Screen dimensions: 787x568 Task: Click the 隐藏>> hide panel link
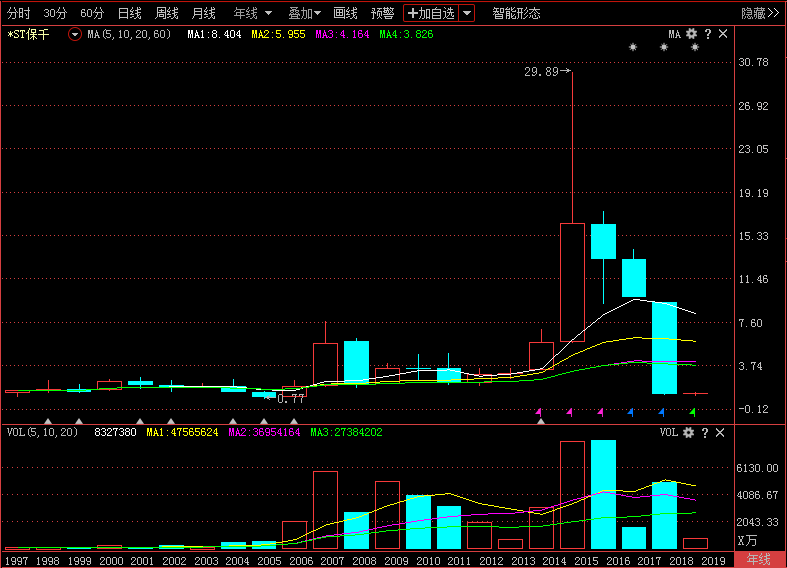759,13
